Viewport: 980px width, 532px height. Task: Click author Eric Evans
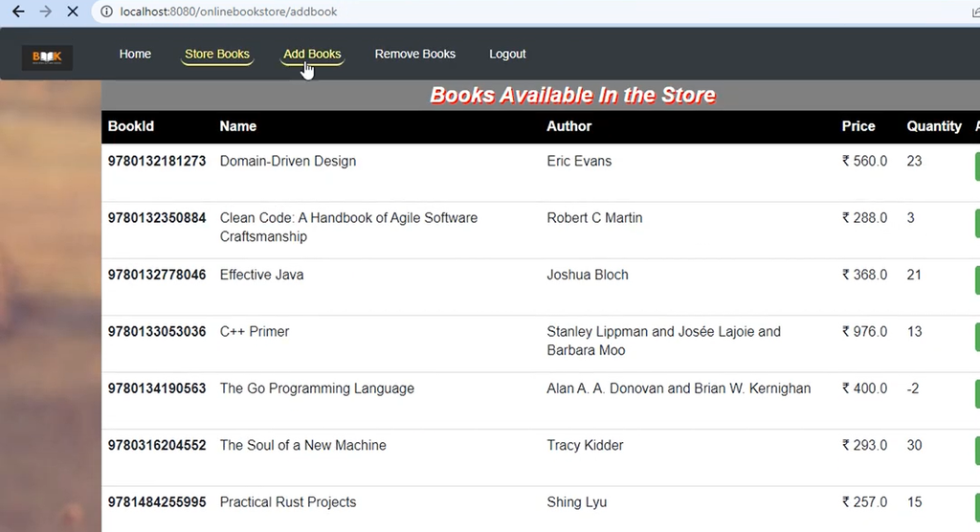tap(579, 161)
